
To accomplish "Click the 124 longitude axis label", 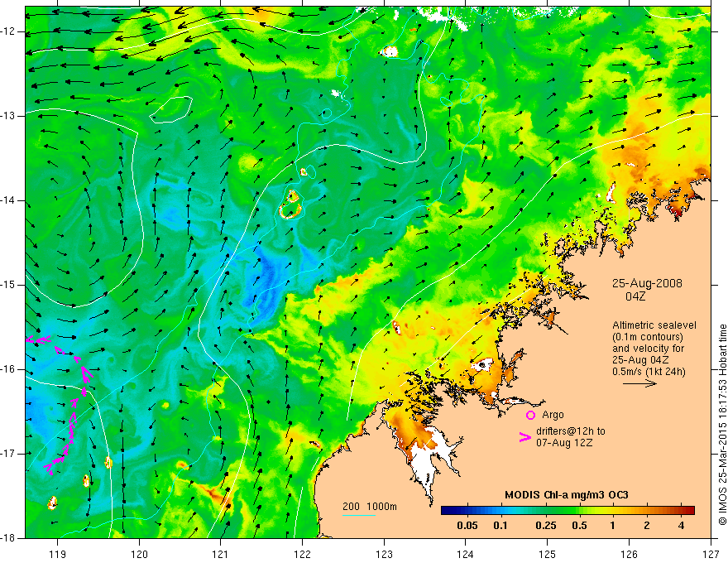I will [466, 554].
